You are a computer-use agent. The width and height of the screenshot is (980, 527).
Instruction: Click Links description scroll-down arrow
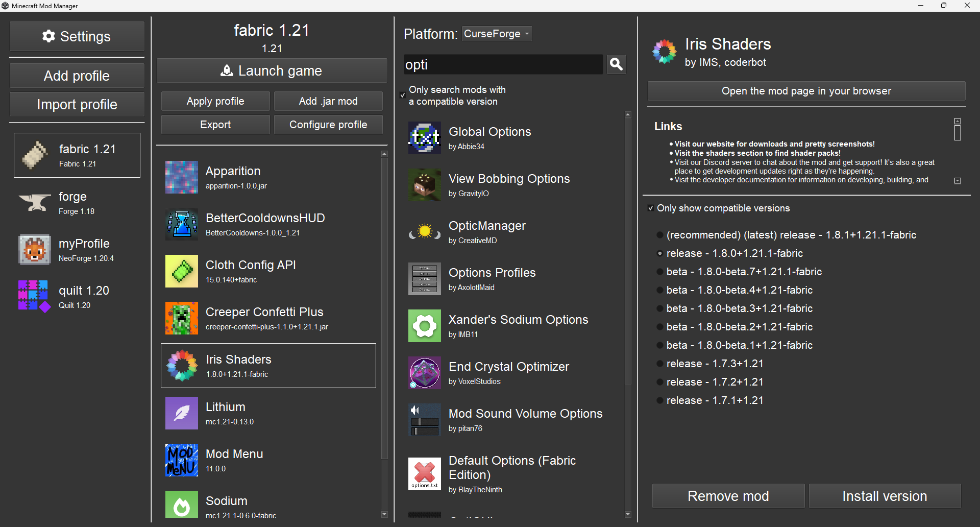pyautogui.click(x=958, y=181)
